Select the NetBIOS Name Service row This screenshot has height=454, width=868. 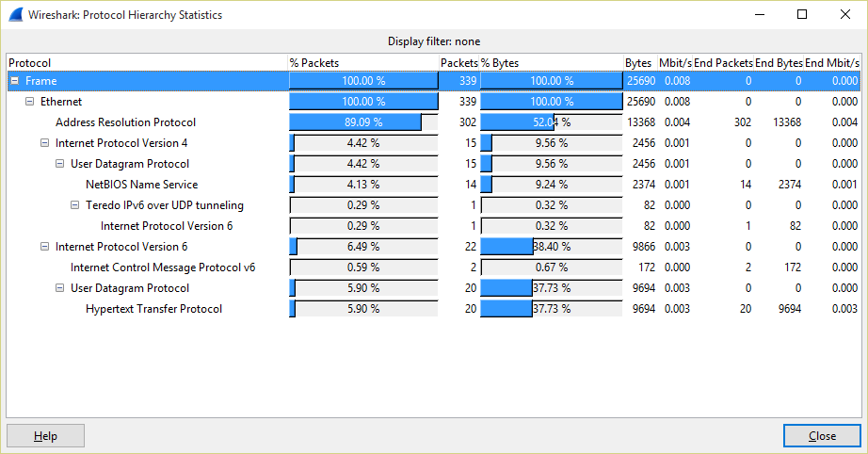(141, 185)
